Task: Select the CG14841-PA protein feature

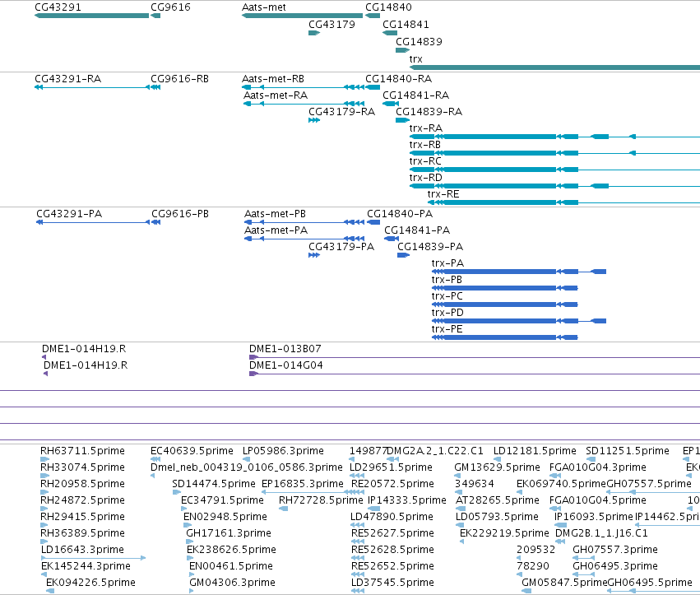Action: 392,239
